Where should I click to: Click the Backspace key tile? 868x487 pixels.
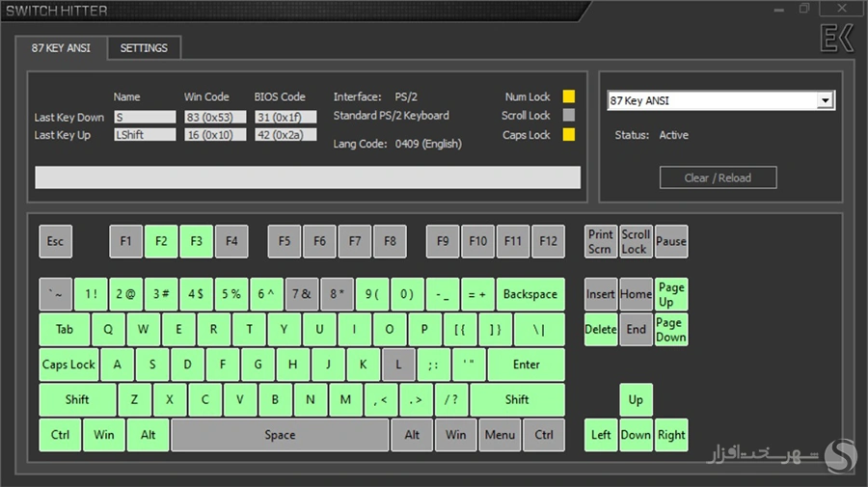coord(529,294)
